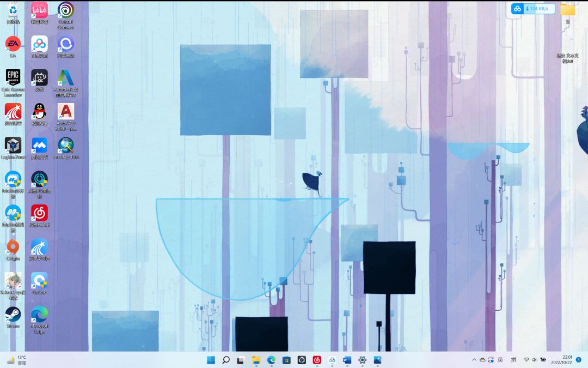Click the volume speaker tray icon
The height and width of the screenshot is (368, 588).
[x=534, y=360]
